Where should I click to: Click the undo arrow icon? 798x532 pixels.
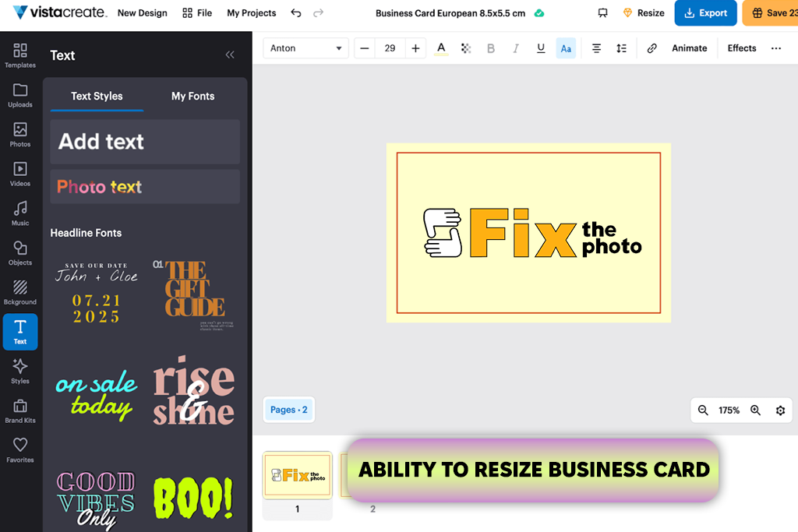coord(295,13)
